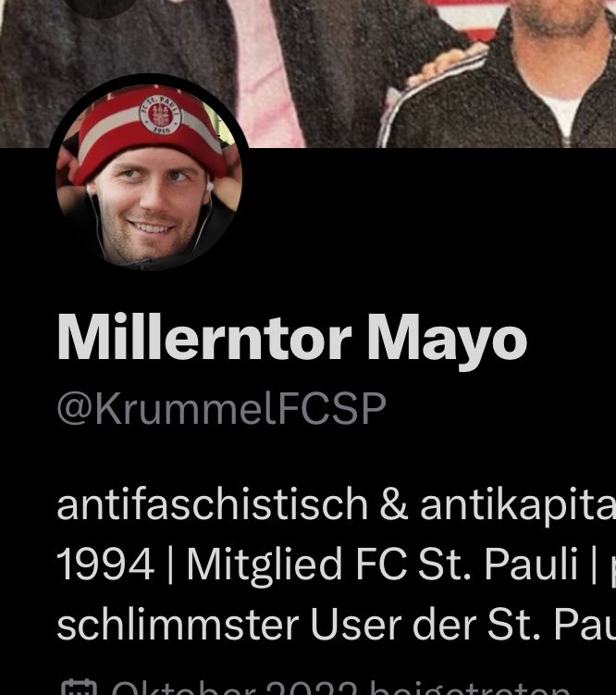
Task: Click the calendar icon beside join date
Action: click(79, 687)
